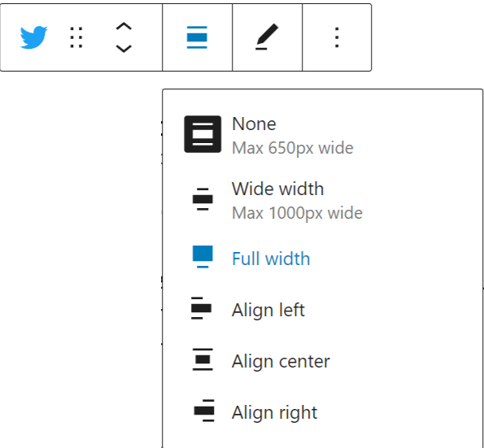Click the Align left icon

tap(201, 308)
